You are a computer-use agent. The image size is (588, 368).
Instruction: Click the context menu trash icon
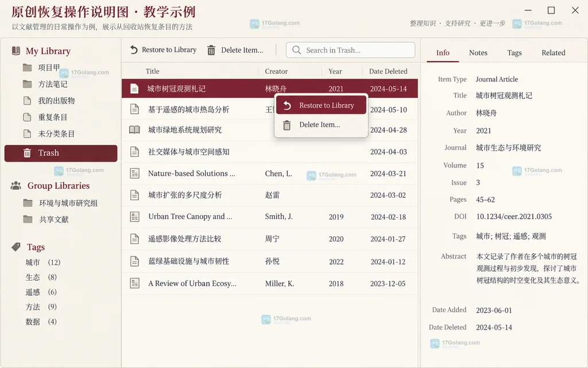pos(287,125)
